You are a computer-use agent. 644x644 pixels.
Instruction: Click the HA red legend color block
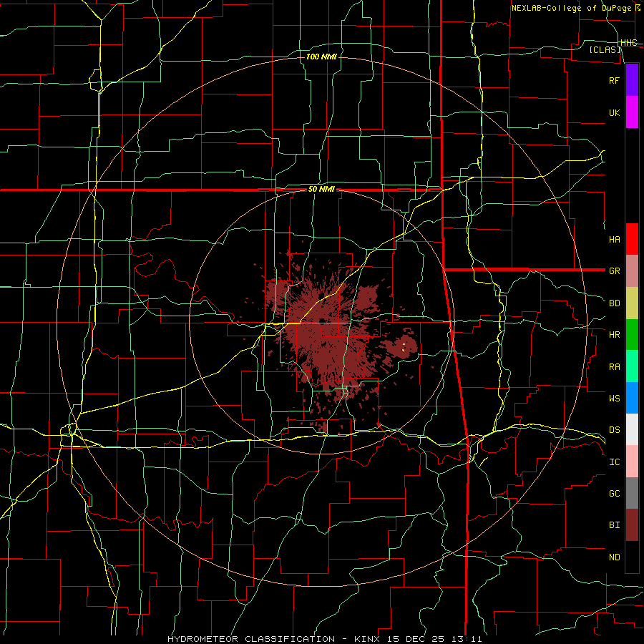click(x=632, y=239)
